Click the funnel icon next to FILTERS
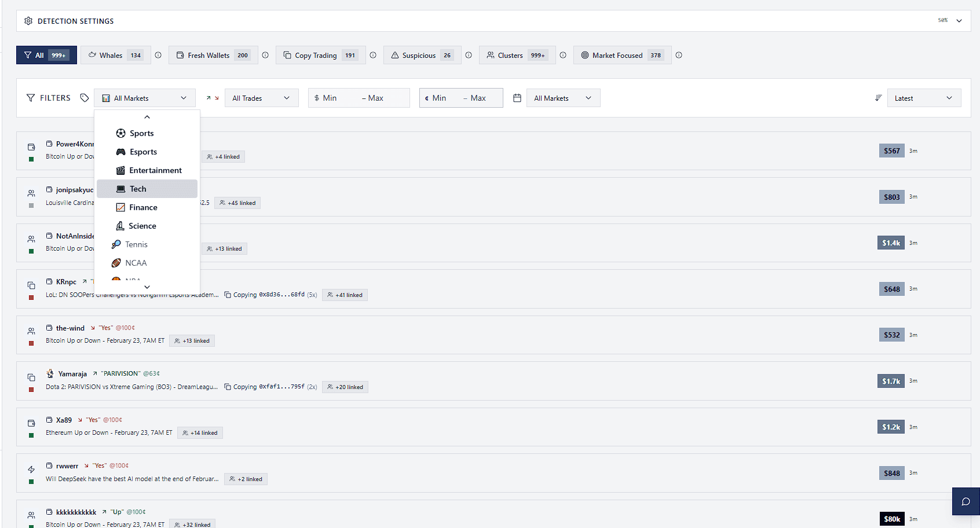980x528 pixels. pos(31,97)
